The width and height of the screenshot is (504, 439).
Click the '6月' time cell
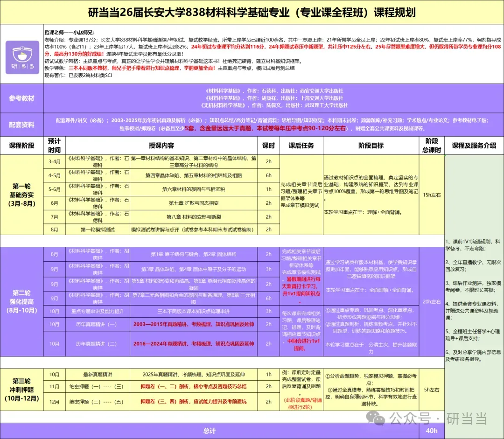tap(54, 203)
